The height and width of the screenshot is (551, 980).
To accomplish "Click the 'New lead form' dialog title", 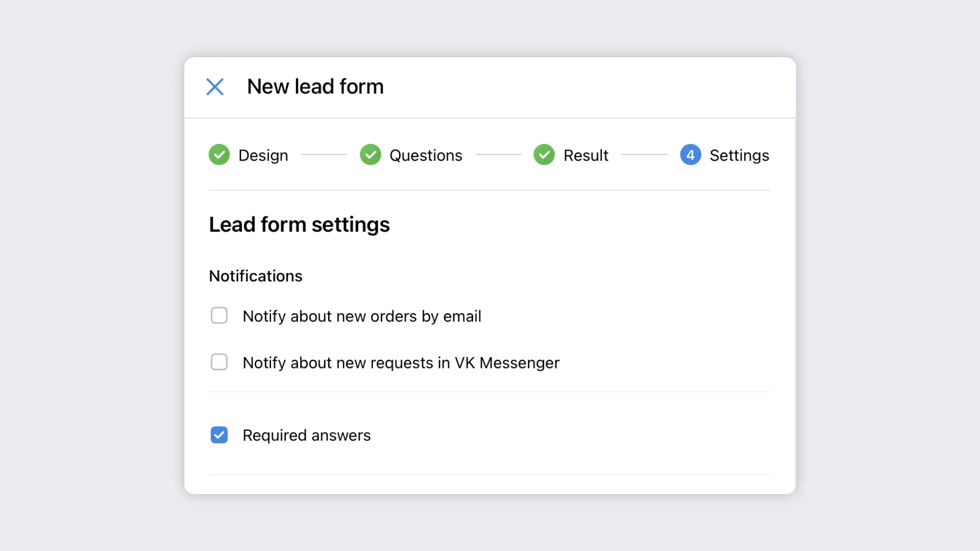I will click(x=315, y=87).
